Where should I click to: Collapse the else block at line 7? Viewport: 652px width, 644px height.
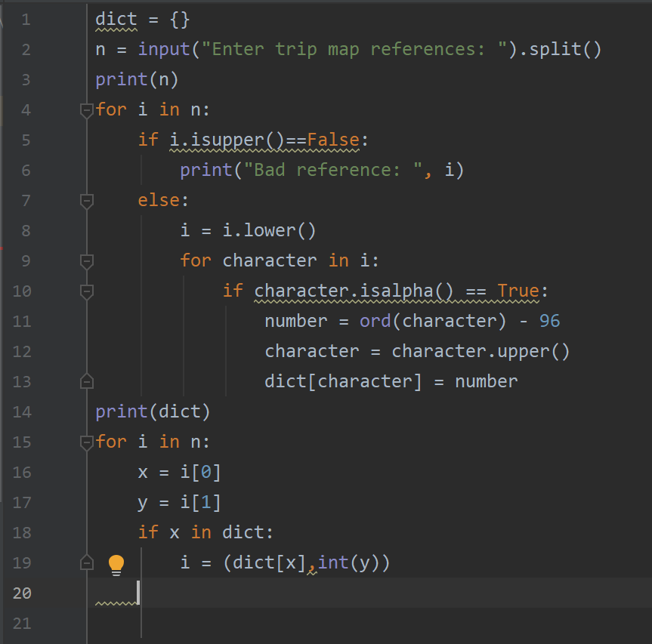click(x=86, y=202)
